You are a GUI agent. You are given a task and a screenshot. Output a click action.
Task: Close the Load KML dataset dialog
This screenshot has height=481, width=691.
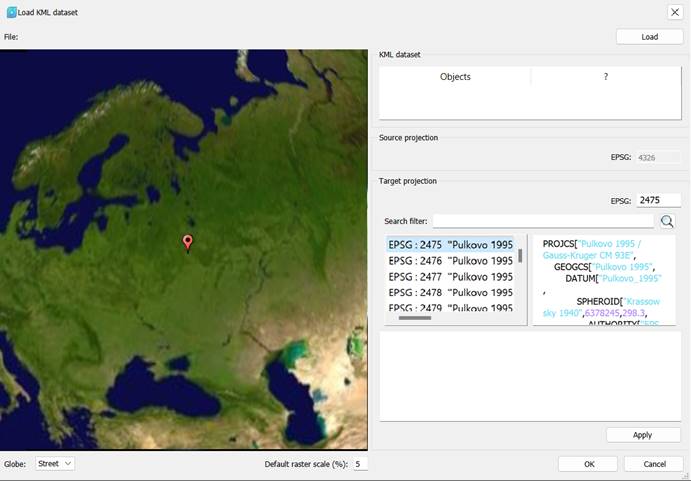click(674, 12)
